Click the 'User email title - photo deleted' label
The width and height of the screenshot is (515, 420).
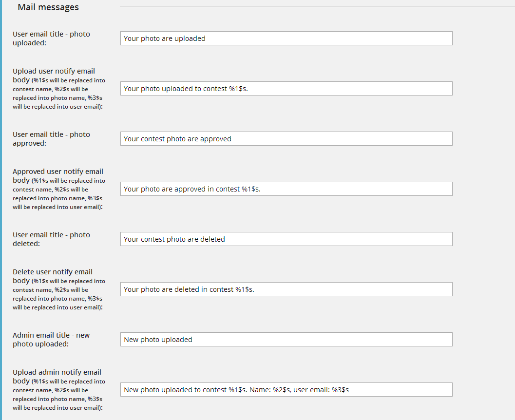click(51, 239)
